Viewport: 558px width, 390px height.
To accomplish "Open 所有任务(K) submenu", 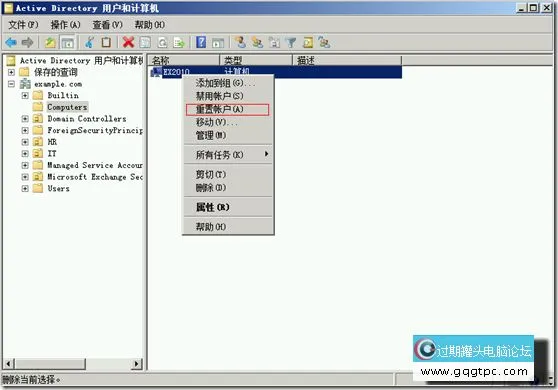I will click(x=228, y=155).
